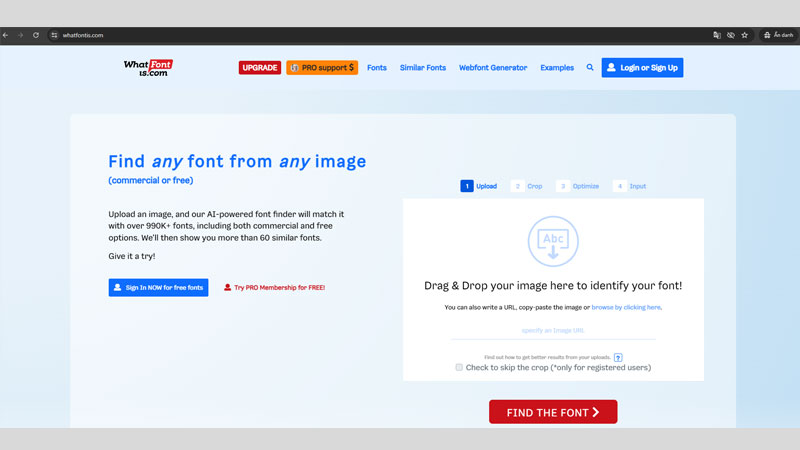Reload the page with the refresh icon

tap(36, 35)
